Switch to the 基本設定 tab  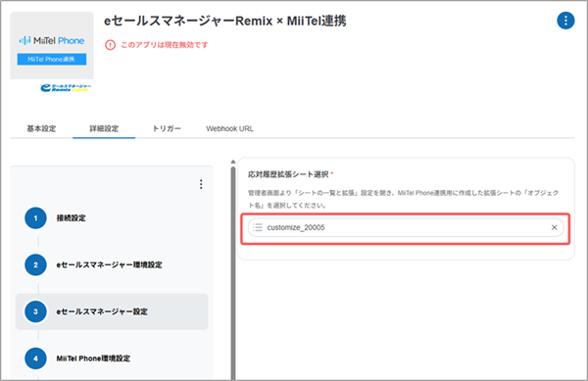click(x=41, y=128)
